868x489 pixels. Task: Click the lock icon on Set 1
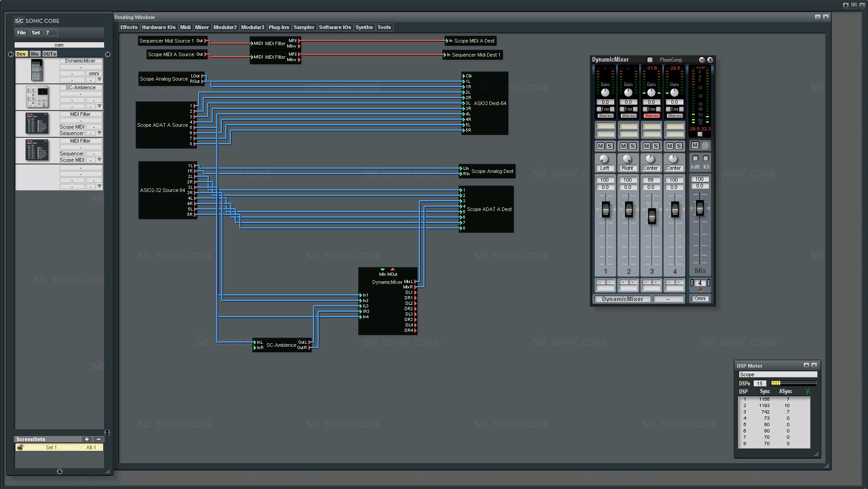[x=20, y=447]
